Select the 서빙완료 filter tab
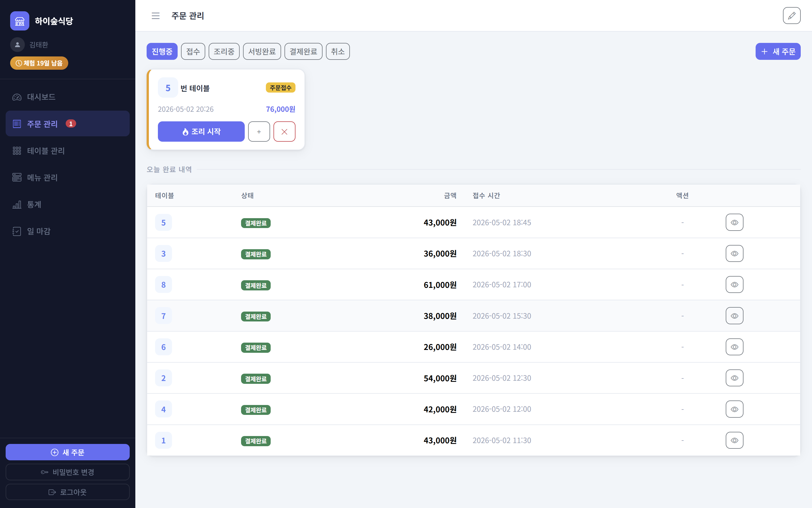The height and width of the screenshot is (508, 812). (262, 51)
